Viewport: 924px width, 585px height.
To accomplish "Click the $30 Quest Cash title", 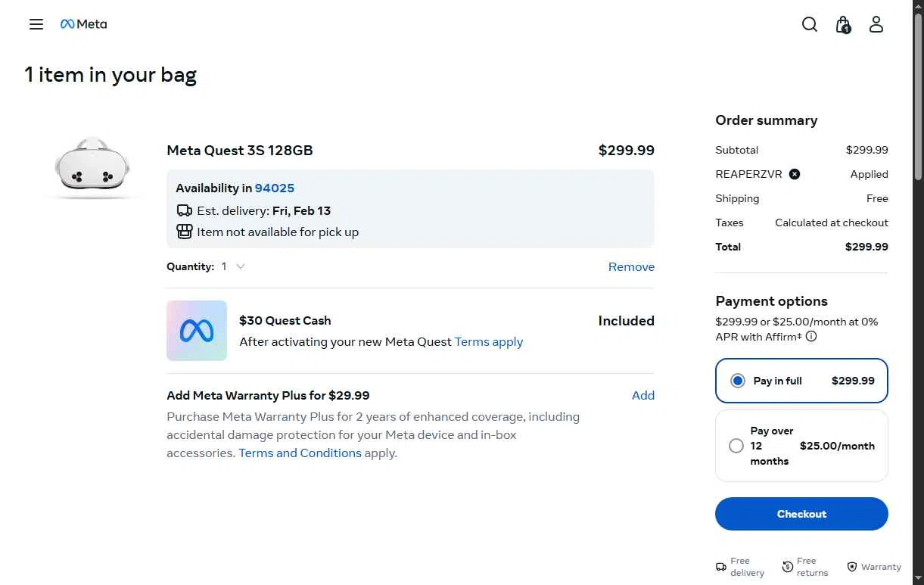I will pos(285,320).
